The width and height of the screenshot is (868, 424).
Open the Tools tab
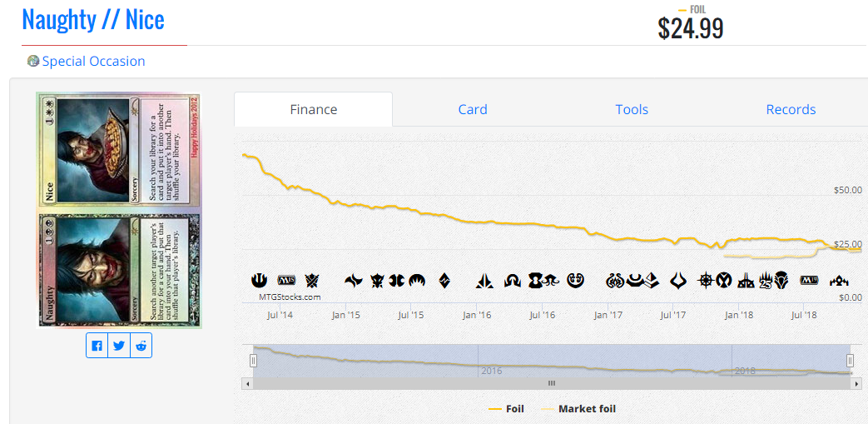pos(632,110)
